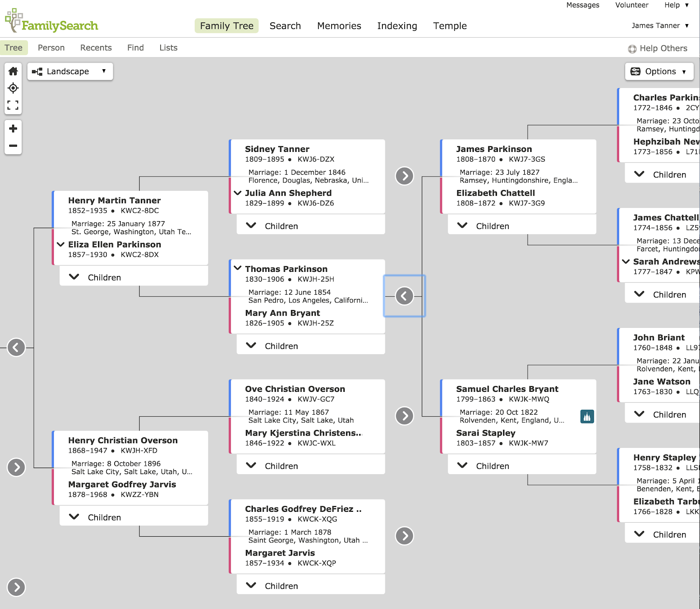
Task: Click the Home icon to reset tree view
Action: [x=13, y=71]
